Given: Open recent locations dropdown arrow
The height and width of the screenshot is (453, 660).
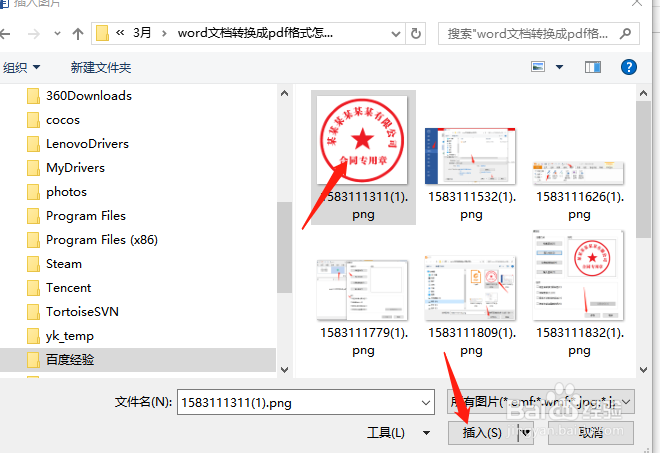Looking at the screenshot, I should [x=57, y=34].
